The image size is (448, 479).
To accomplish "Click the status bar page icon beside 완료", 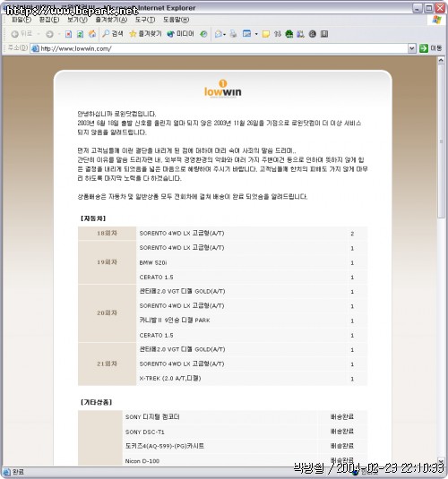I will pyautogui.click(x=6, y=472).
